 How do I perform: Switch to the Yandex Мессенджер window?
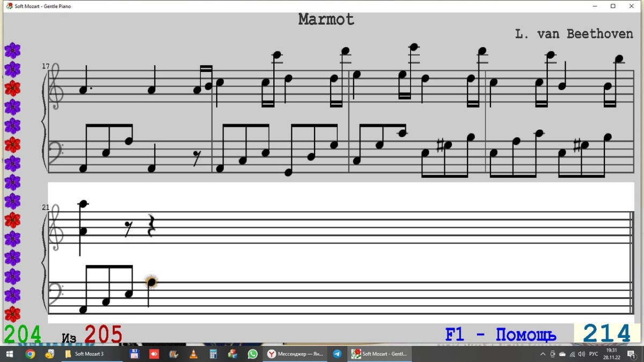tap(296, 354)
